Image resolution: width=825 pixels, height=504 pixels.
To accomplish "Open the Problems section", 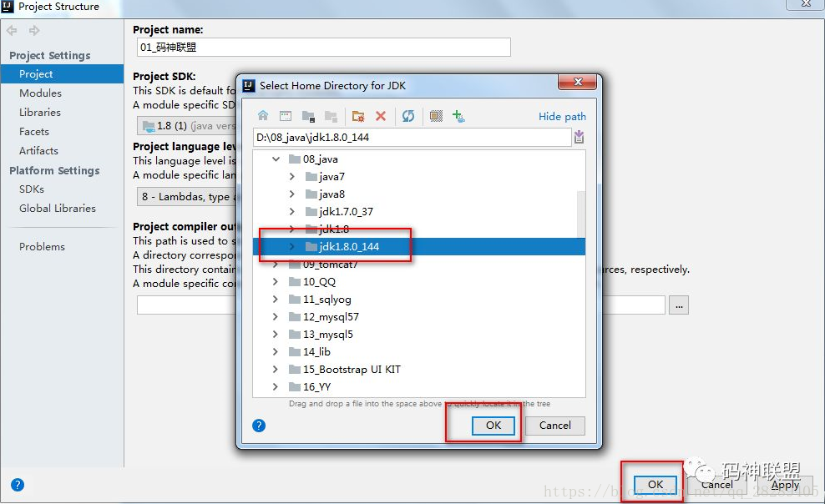I will 42,246.
